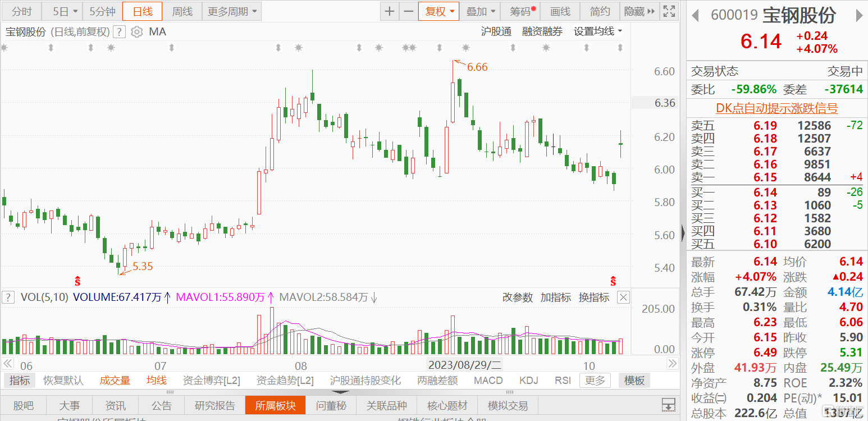
Task: Click 改参数 for VOL indicator
Action: click(x=518, y=298)
